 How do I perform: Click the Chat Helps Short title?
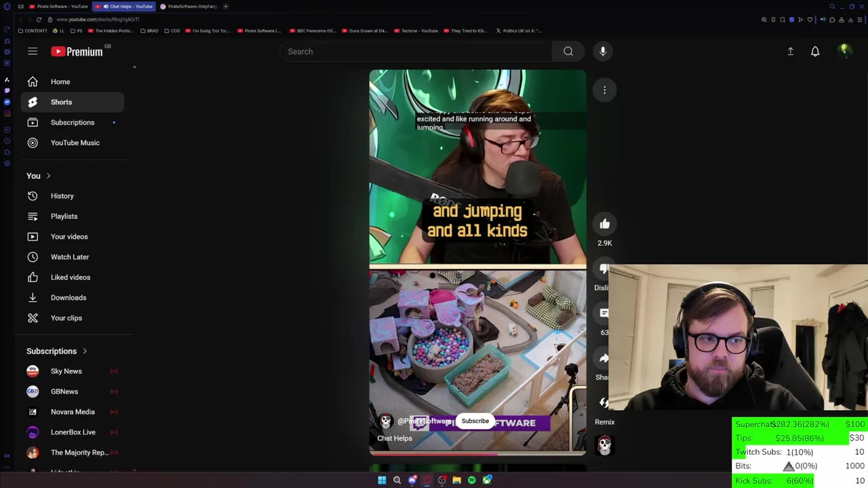pyautogui.click(x=395, y=439)
